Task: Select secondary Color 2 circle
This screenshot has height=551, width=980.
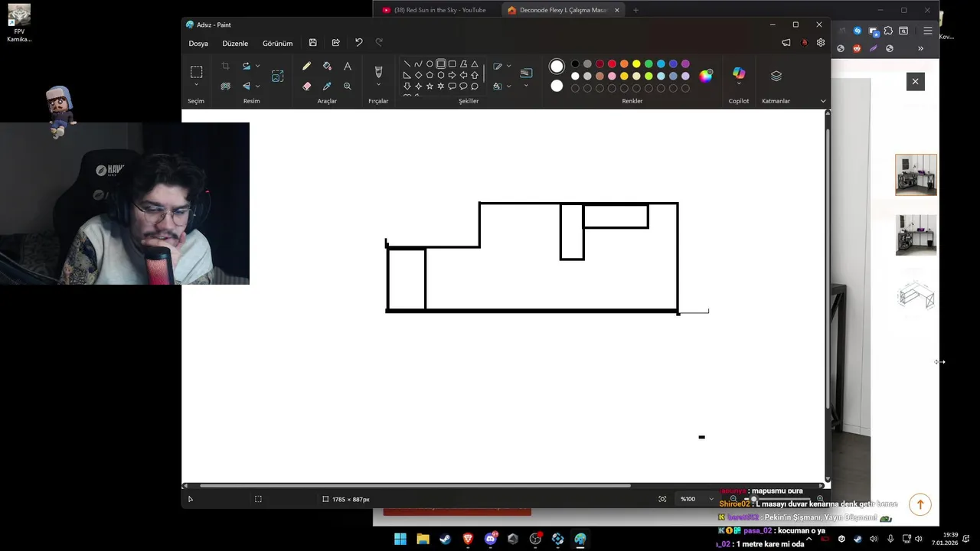Action: [x=557, y=86]
